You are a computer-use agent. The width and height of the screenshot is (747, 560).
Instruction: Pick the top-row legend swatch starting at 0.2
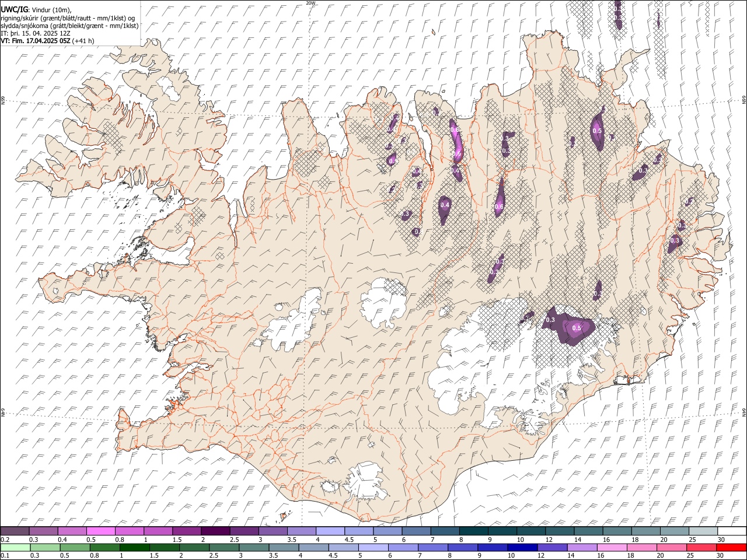(x=15, y=531)
